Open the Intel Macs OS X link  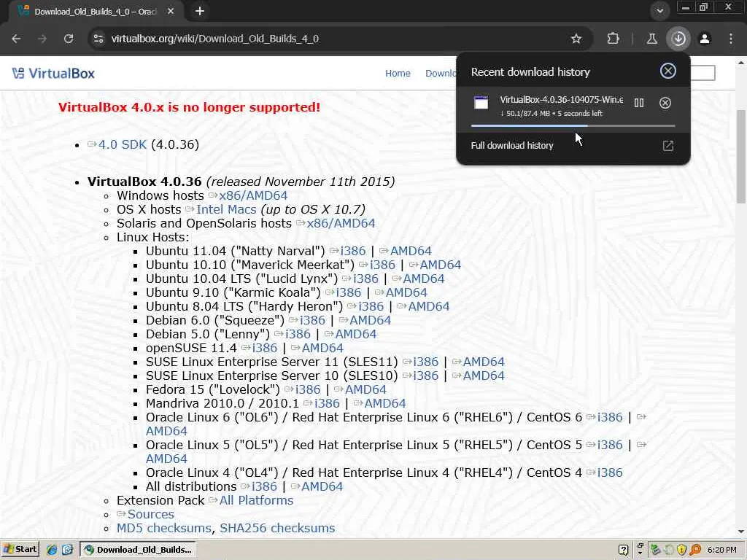226,209
